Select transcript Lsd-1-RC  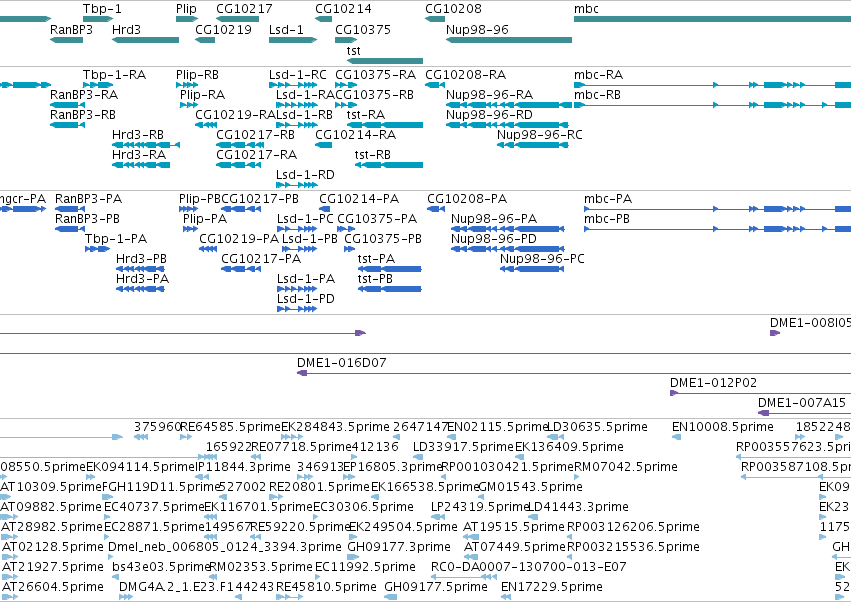[297, 74]
